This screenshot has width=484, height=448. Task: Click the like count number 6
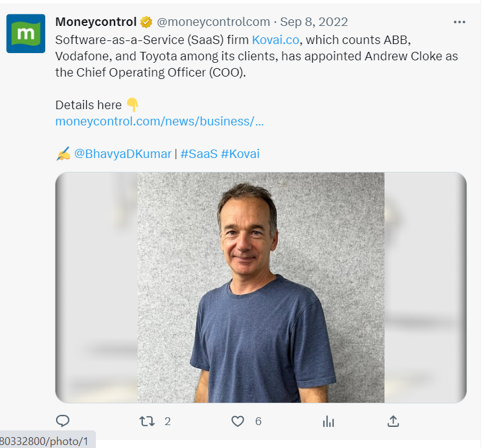coord(258,421)
